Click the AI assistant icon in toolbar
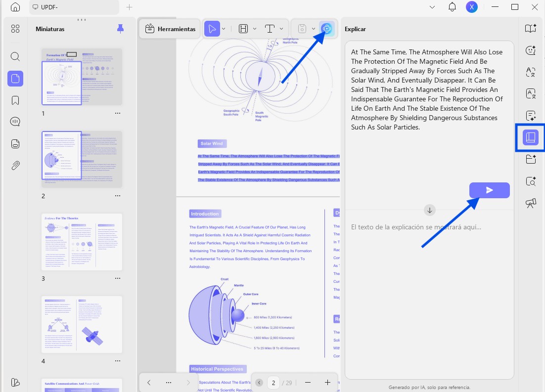This screenshot has width=545, height=392. 326,29
